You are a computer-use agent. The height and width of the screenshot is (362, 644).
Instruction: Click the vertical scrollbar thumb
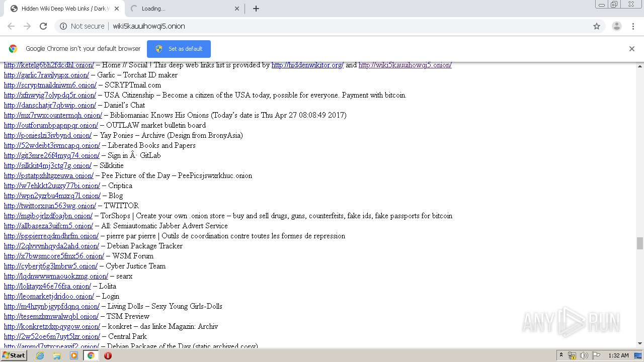[x=640, y=243]
